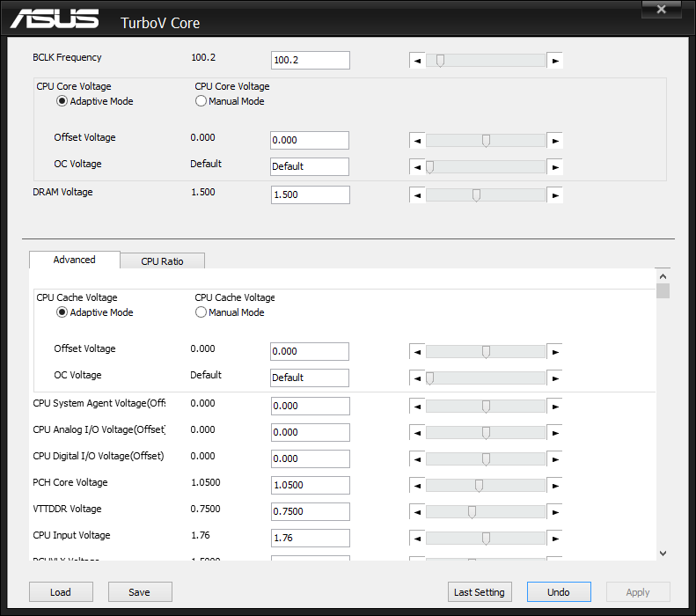Click the BCLK Frequency input field
The width and height of the screenshot is (696, 616).
[310, 61]
